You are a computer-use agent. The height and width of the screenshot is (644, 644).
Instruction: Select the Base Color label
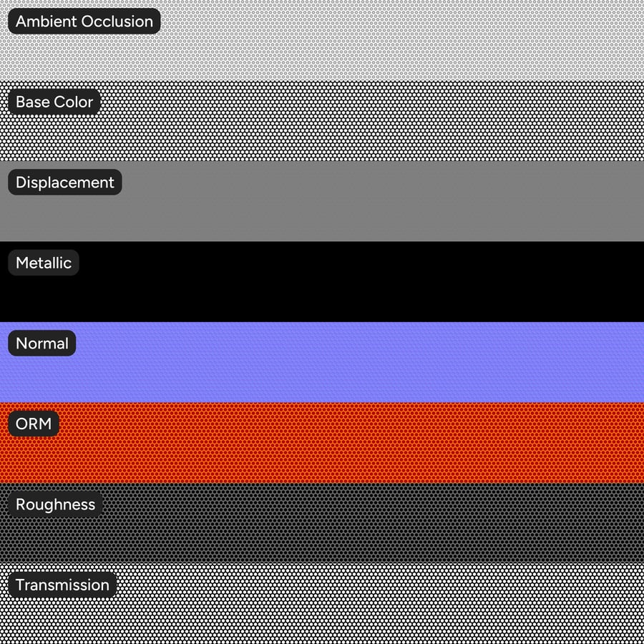[x=54, y=102]
